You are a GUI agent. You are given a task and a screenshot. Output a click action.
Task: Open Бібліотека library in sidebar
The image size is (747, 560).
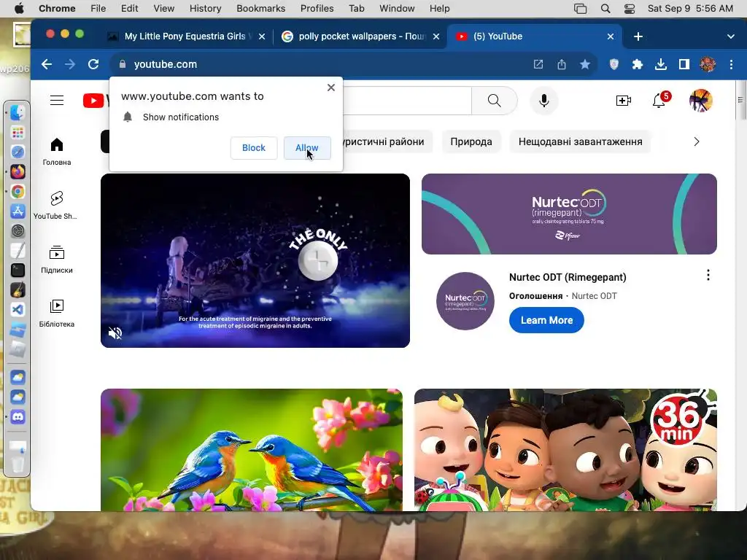[x=57, y=314]
